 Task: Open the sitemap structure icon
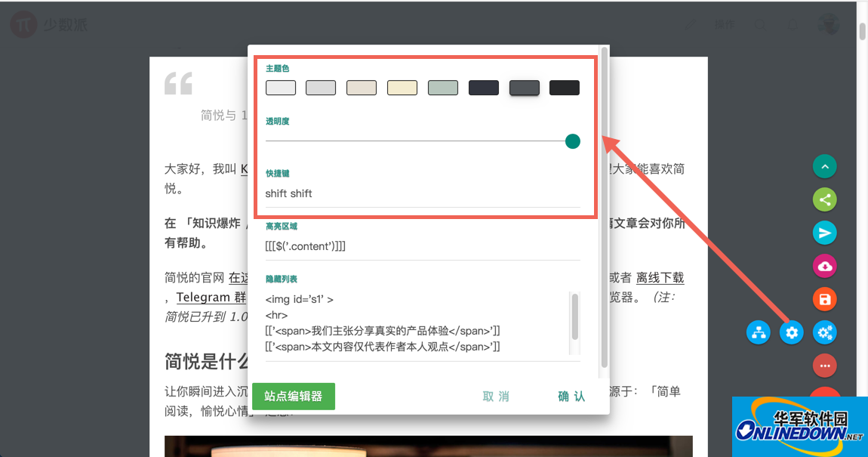[758, 332]
